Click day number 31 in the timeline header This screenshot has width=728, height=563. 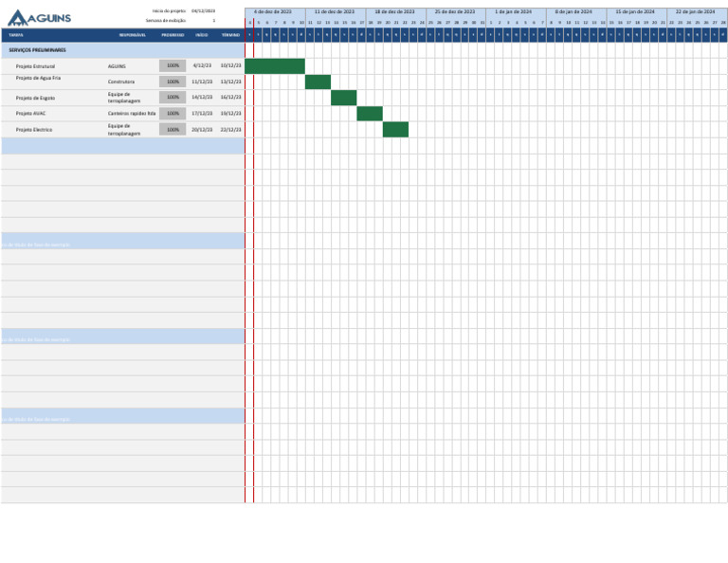[482, 23]
